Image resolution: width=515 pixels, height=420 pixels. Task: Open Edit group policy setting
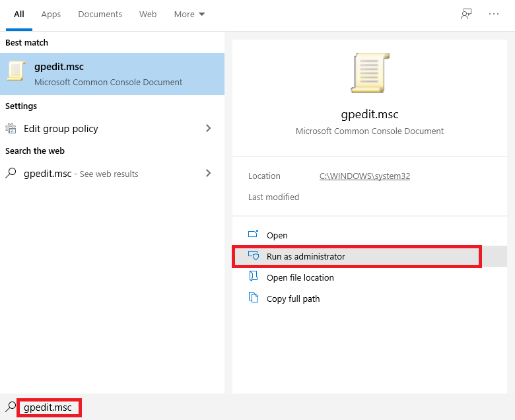coord(112,128)
